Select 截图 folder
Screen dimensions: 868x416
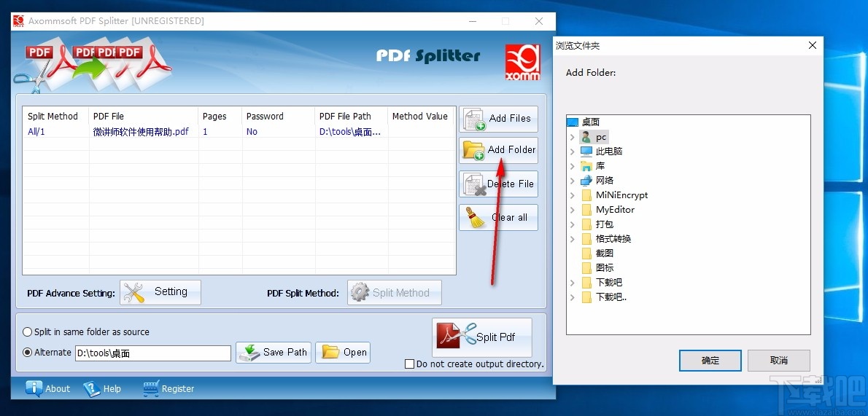[605, 254]
